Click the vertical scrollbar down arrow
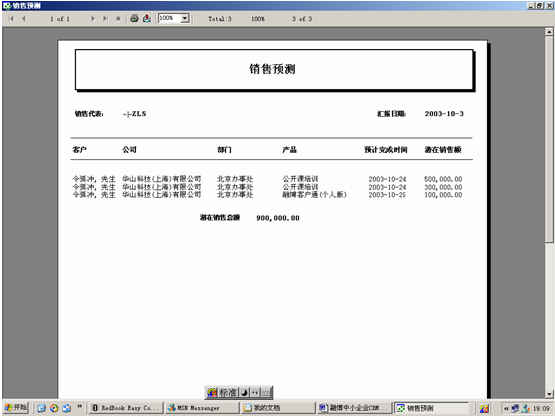555x418 pixels. pos(549,394)
